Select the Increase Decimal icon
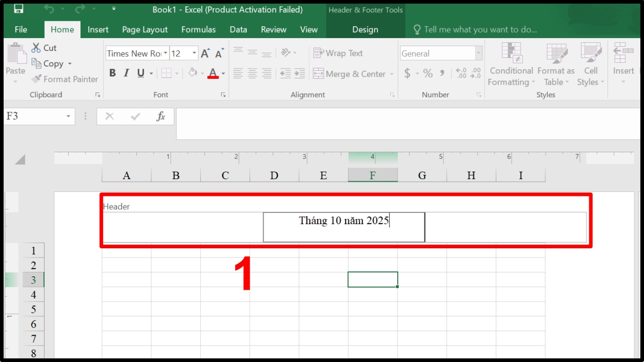This screenshot has height=362, width=644. pos(460,73)
